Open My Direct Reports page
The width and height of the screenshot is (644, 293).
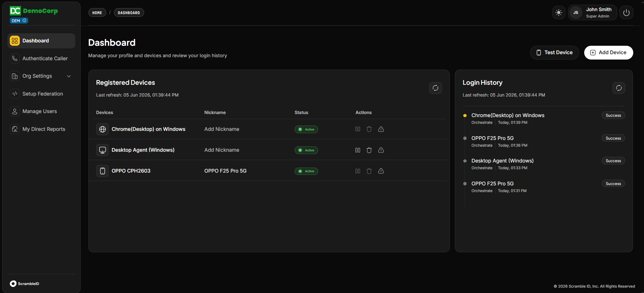(41, 129)
